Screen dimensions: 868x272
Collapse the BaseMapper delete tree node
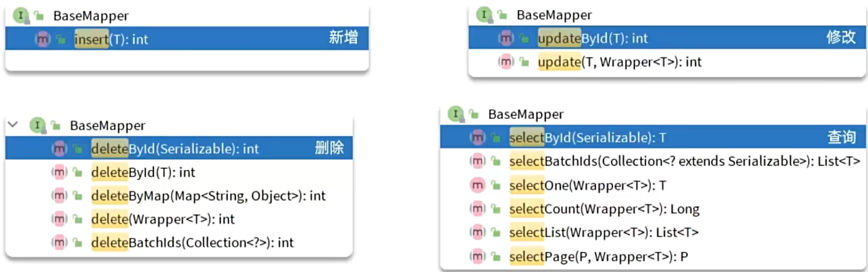13,125
